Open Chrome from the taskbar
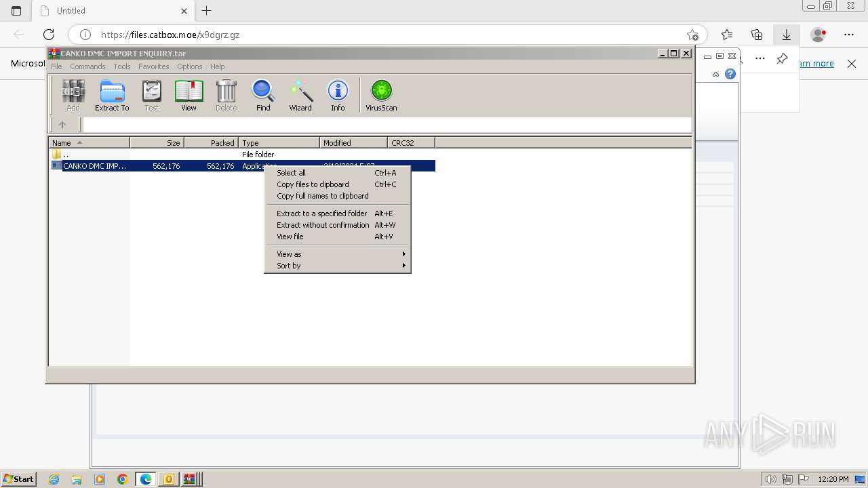 [x=122, y=479]
